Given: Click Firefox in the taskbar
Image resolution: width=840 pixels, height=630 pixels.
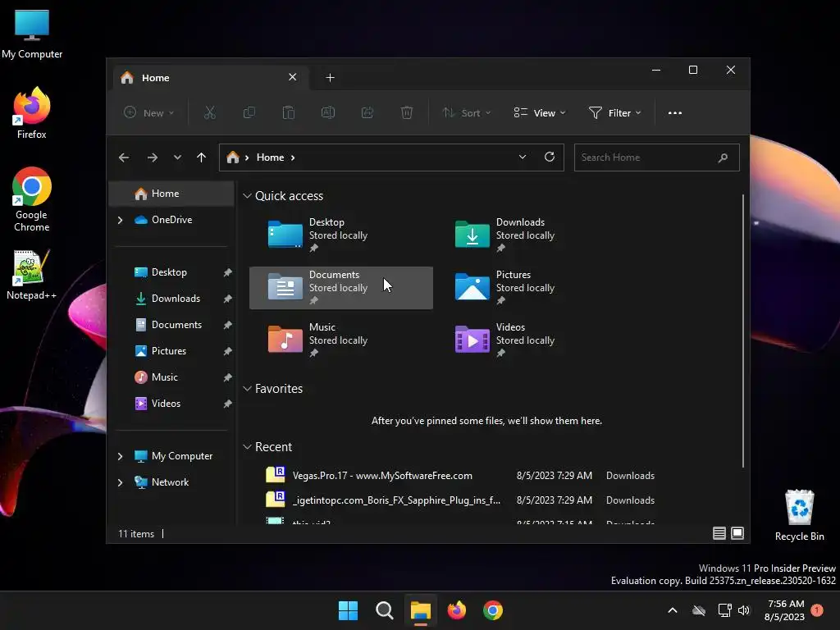Looking at the screenshot, I should (x=456, y=610).
